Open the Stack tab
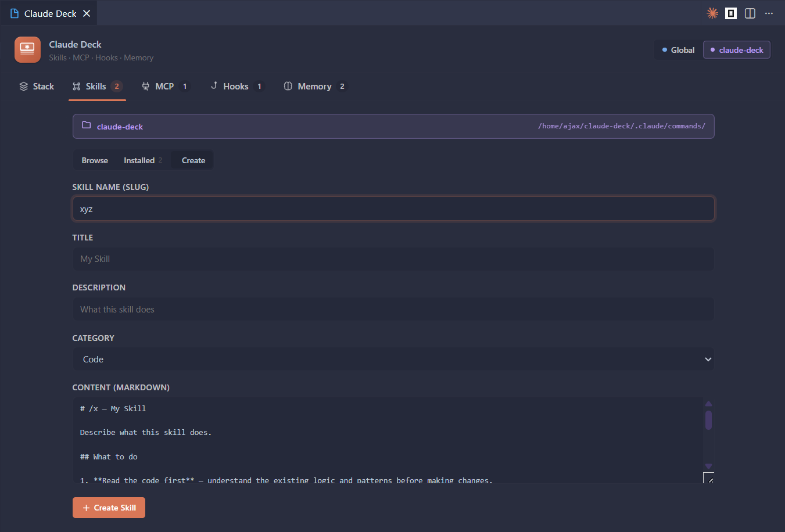Screen dimensions: 785x532 coord(37,87)
